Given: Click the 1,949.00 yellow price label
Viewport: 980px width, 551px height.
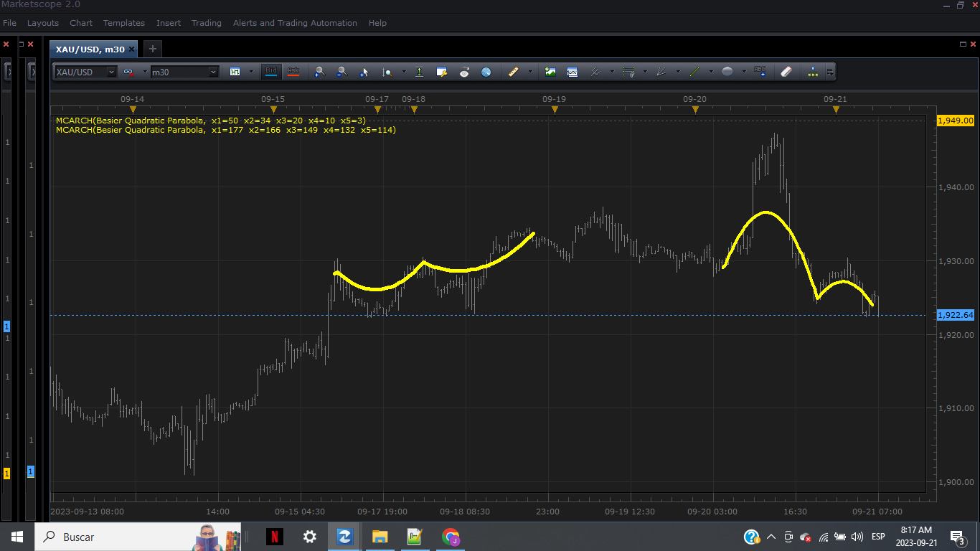Looking at the screenshot, I should (x=956, y=121).
